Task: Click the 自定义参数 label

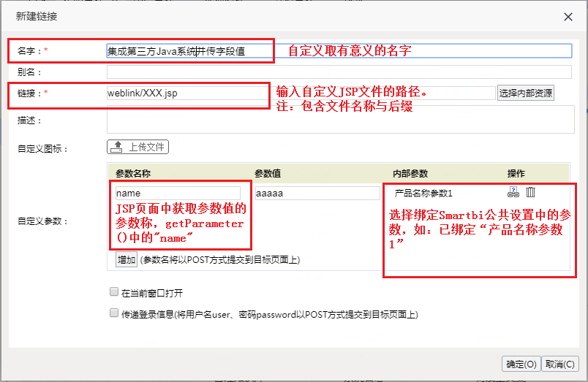Action: point(42,221)
